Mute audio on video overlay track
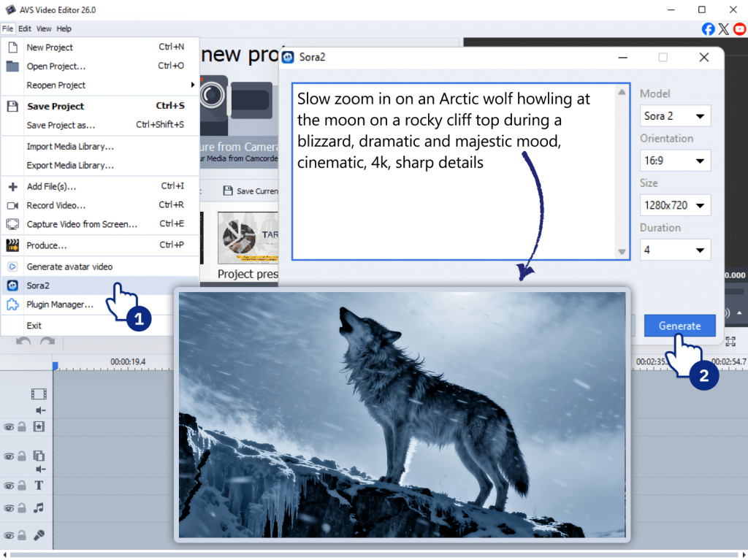 (41, 469)
